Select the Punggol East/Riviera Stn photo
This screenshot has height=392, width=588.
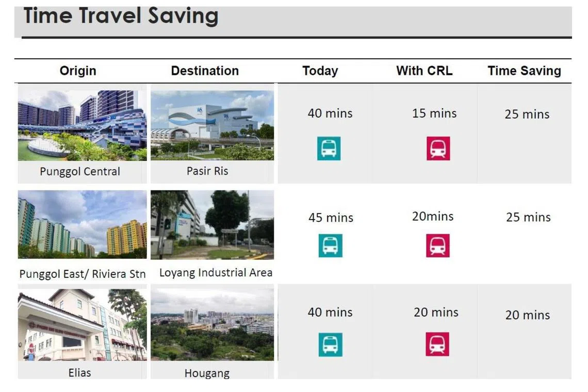coord(82,224)
